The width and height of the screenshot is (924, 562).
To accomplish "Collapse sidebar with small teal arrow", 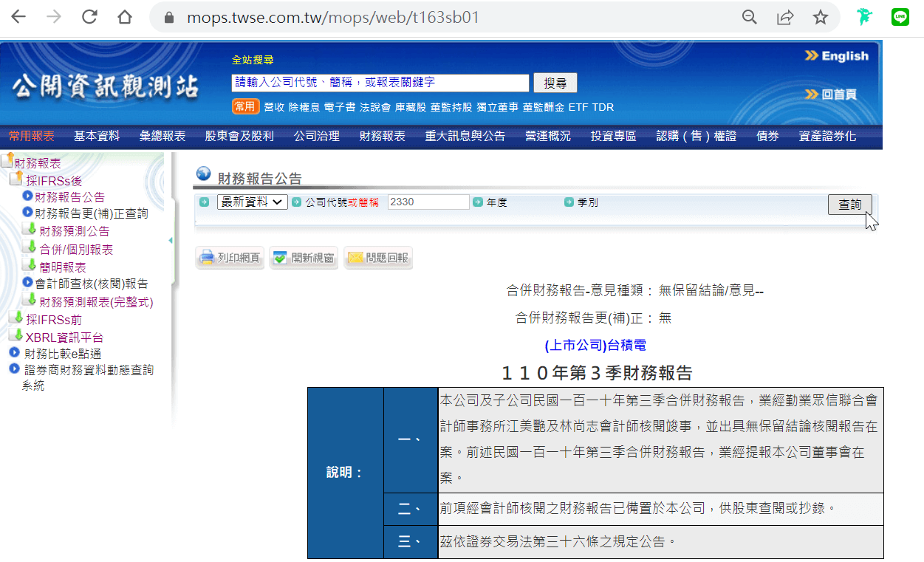I will coord(171,241).
